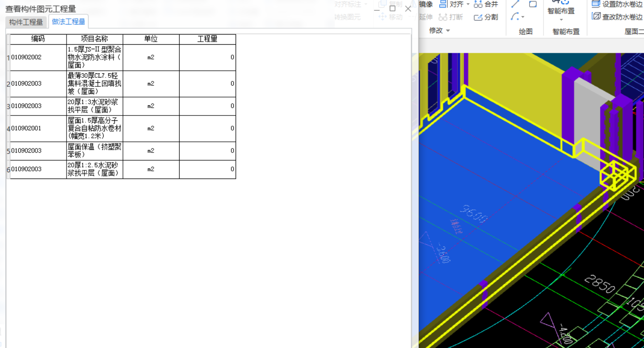
Task: Click the m2 unit cell of 屋面保温 row
Action: pyautogui.click(x=151, y=151)
